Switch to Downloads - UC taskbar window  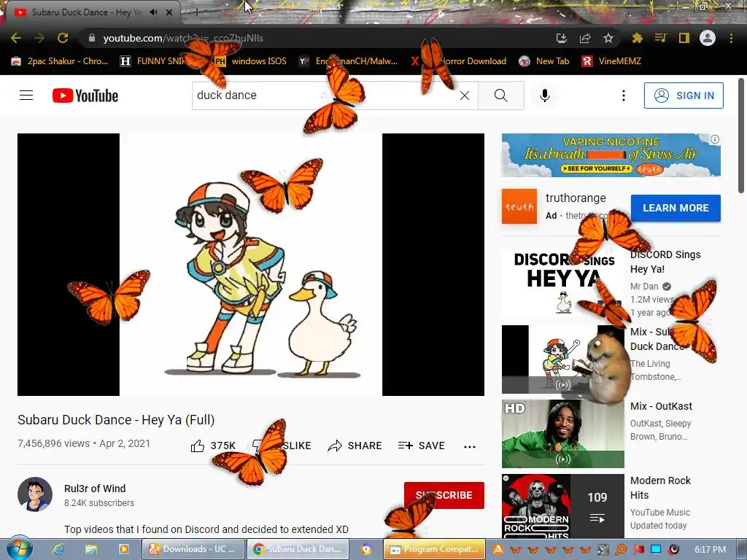tap(193, 549)
